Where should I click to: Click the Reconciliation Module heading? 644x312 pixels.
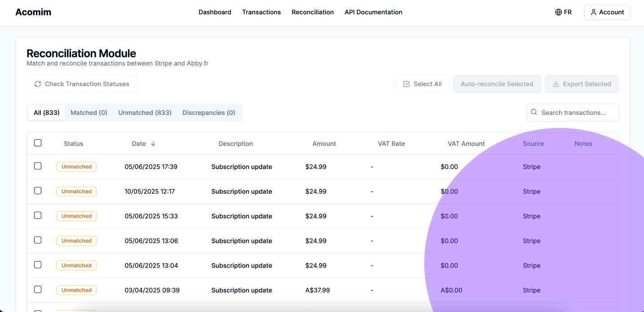tap(81, 53)
